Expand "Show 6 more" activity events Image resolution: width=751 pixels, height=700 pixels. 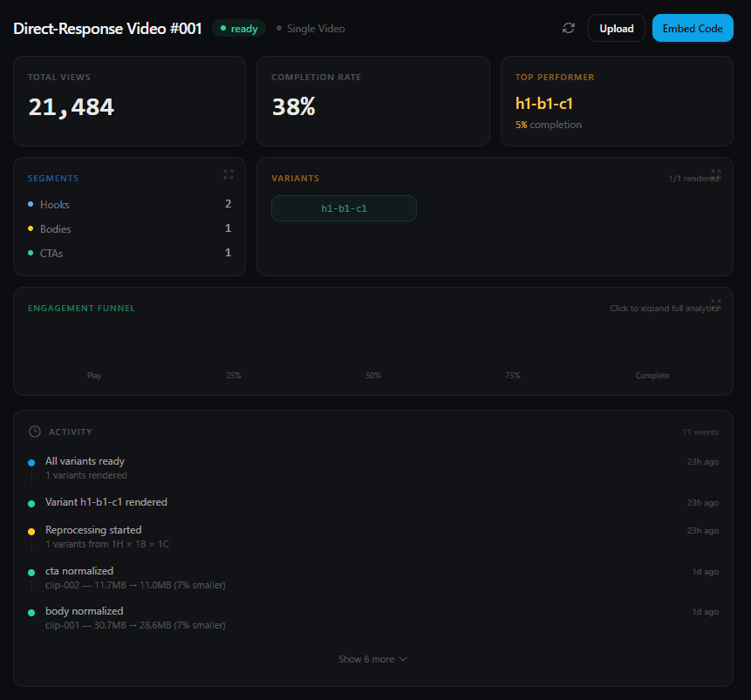click(x=372, y=659)
